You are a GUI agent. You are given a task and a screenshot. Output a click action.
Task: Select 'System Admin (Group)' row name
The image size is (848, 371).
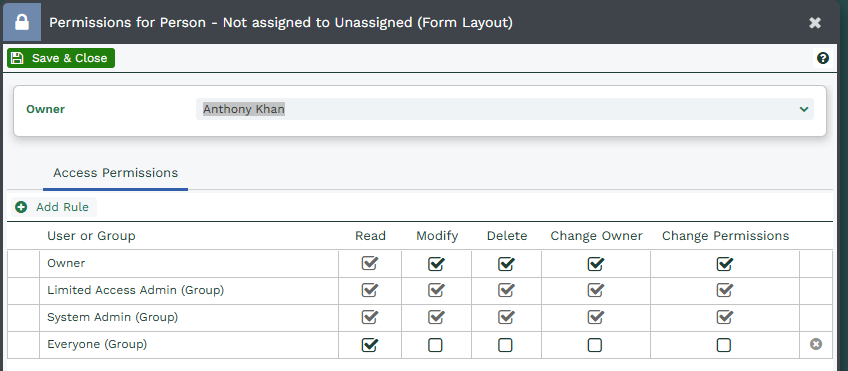coord(112,317)
